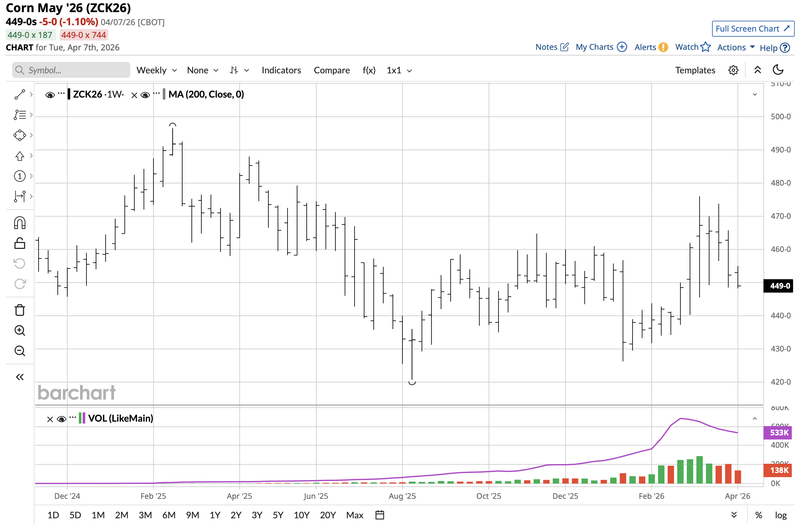Click the zoom out magnifier icon

(20, 351)
